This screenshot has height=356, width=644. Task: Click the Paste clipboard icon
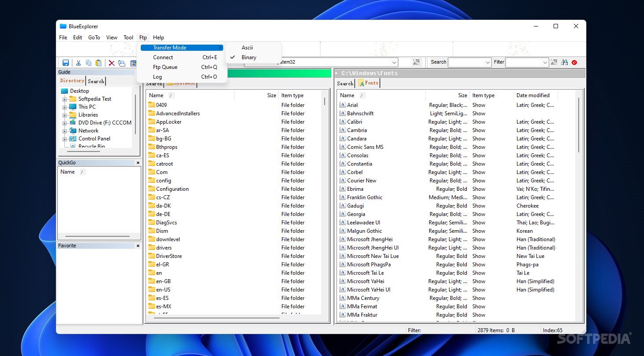[x=99, y=63]
